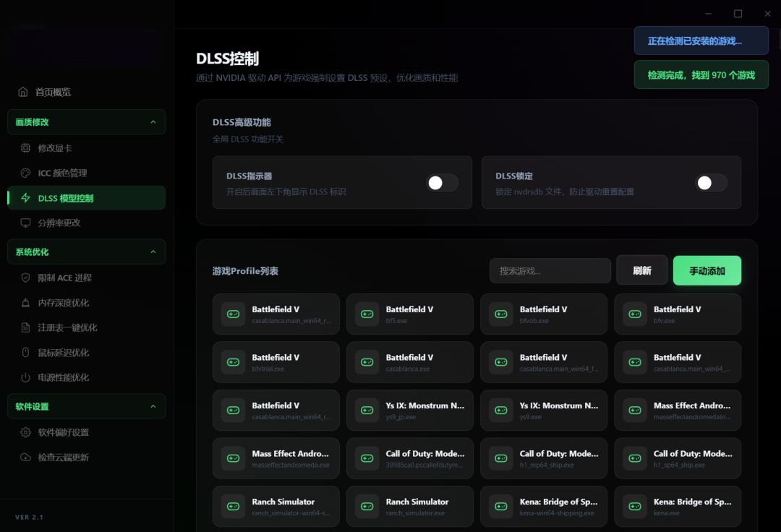Click the DLSS高级功能 heading

[x=242, y=122]
